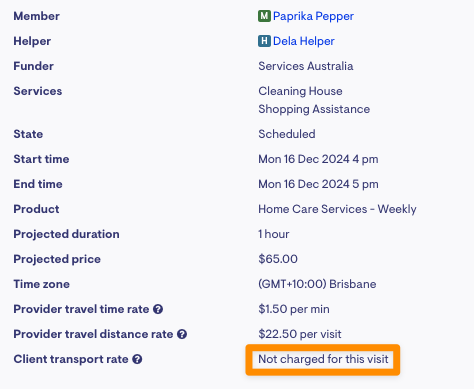Click the blue H helper badge icon
This screenshot has width=474, height=389.
(264, 41)
